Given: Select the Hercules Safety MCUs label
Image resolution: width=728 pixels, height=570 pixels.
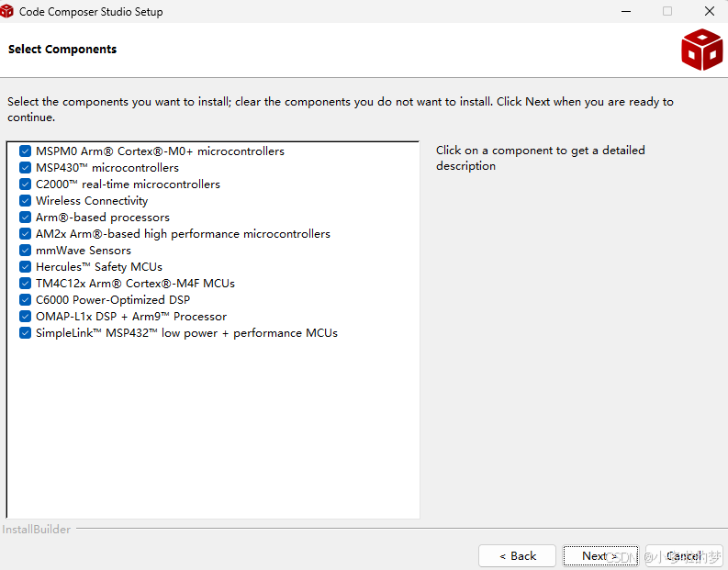Looking at the screenshot, I should click(x=99, y=267).
